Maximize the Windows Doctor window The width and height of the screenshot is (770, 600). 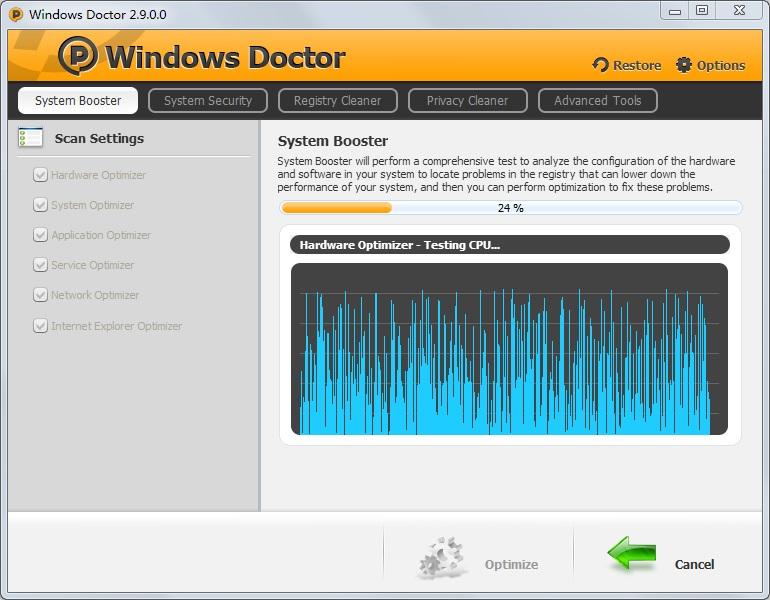coord(702,11)
